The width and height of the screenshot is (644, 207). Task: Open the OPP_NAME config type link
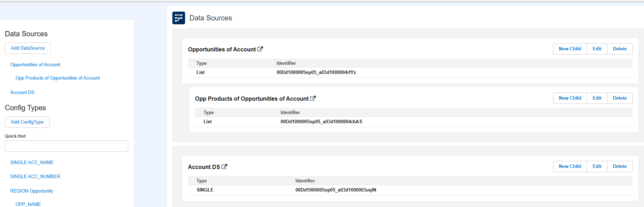pyautogui.click(x=28, y=204)
